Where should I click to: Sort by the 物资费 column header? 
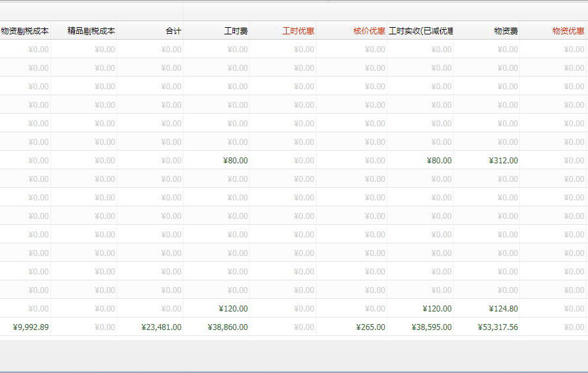(x=506, y=30)
